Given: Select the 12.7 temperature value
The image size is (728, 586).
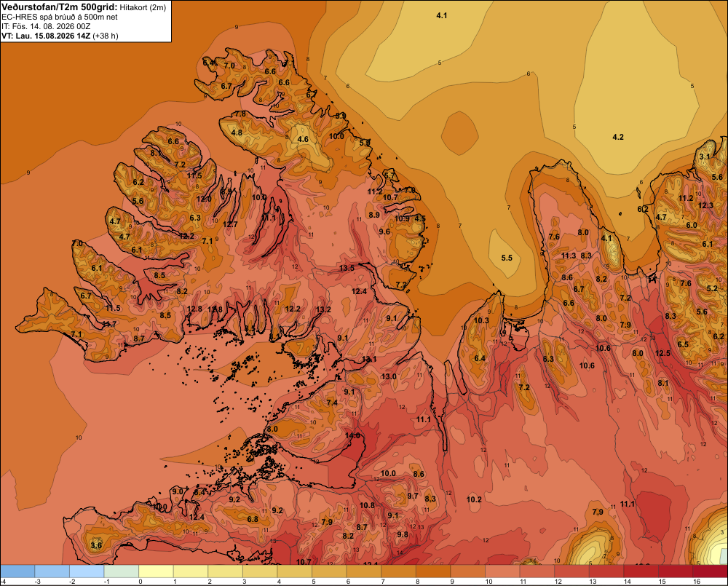Looking at the screenshot, I should pos(230,224).
